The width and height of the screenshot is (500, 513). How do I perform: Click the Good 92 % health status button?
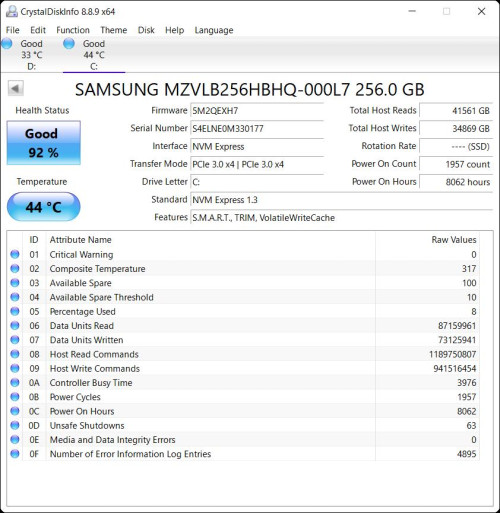(44, 143)
